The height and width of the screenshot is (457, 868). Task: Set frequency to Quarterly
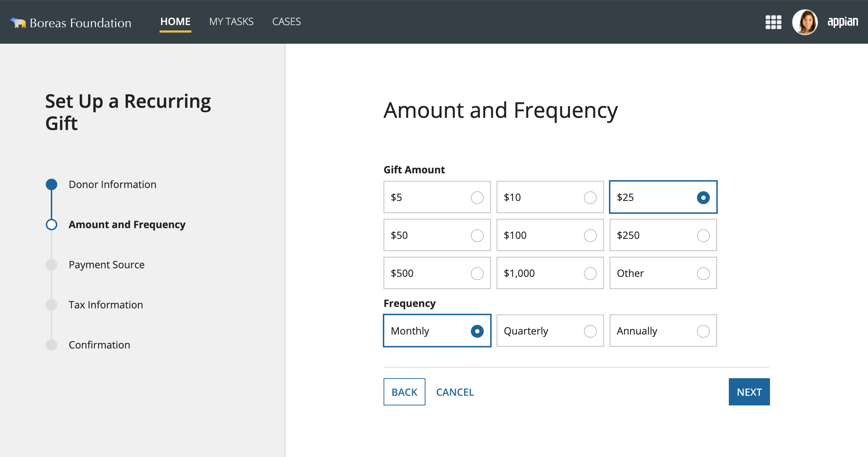tap(550, 331)
